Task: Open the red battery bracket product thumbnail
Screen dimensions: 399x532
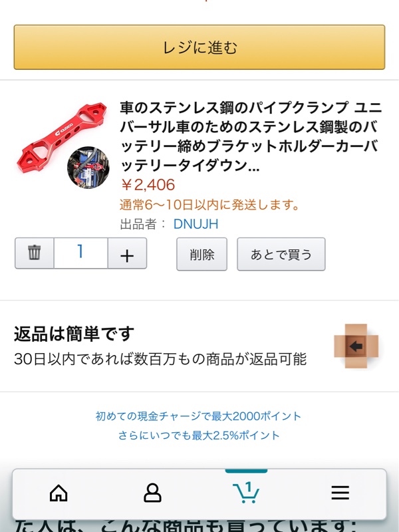Action: tap(63, 145)
